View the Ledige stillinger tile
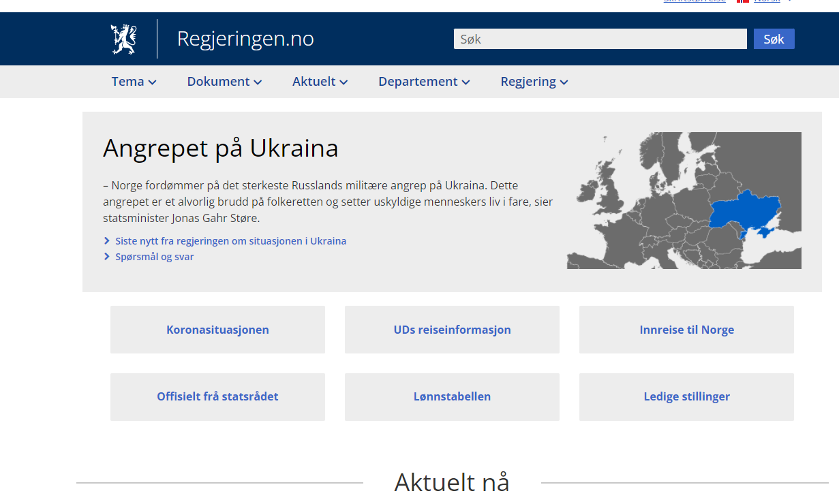Image resolution: width=839 pixels, height=504 pixels. (687, 396)
